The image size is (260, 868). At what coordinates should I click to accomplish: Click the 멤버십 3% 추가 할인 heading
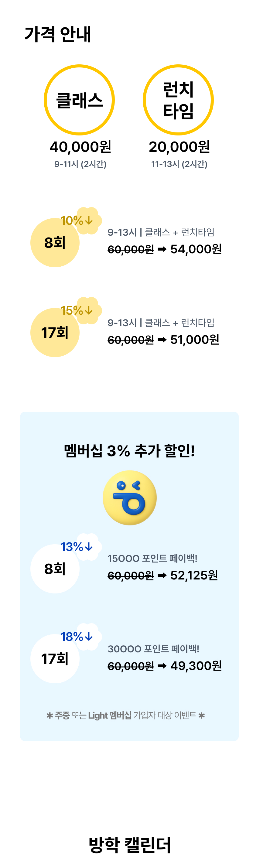pyautogui.click(x=130, y=451)
